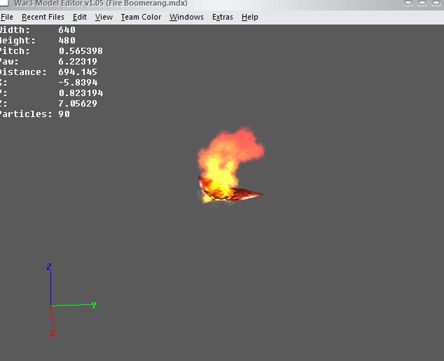The image size is (444, 361).
Task: Click the Particles count readout
Action: (35, 114)
